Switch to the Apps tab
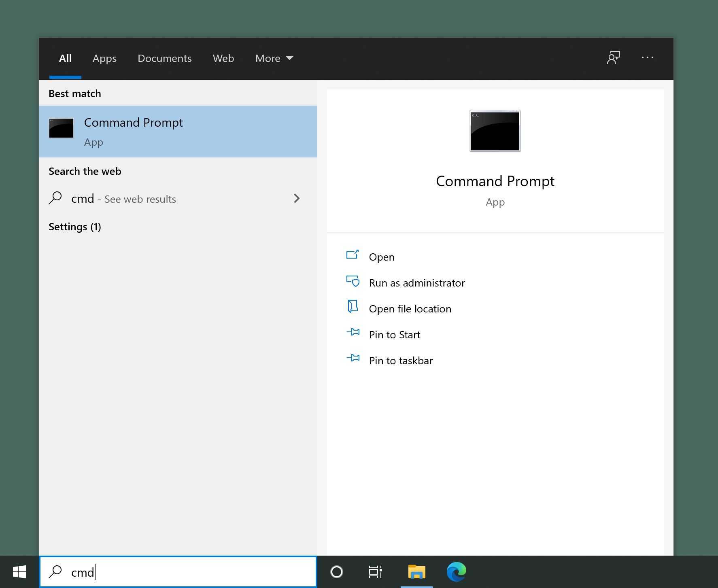 [104, 58]
